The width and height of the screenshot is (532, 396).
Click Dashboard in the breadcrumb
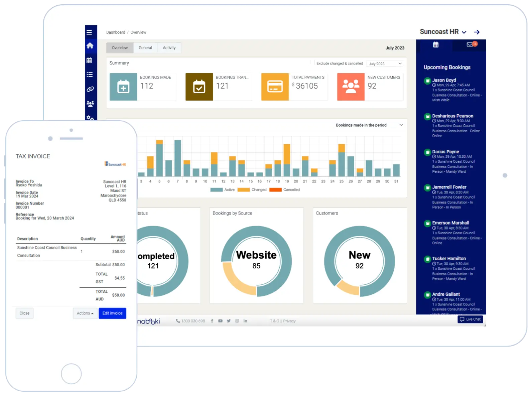116,32
